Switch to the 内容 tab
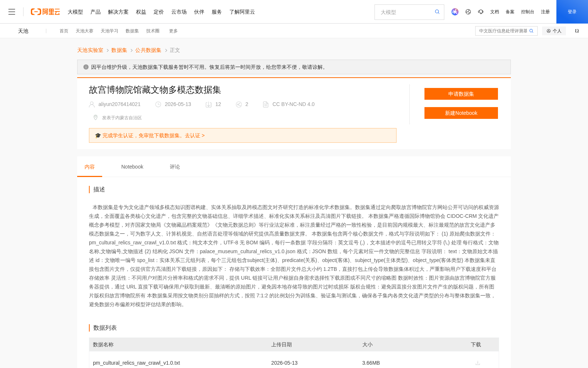 pos(90,167)
